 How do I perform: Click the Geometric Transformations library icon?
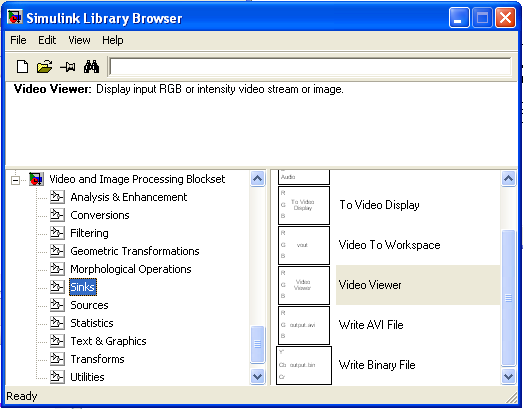tap(57, 251)
